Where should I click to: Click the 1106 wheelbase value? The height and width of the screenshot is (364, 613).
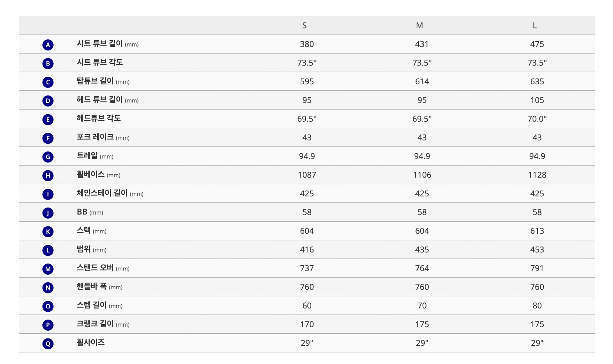422,175
